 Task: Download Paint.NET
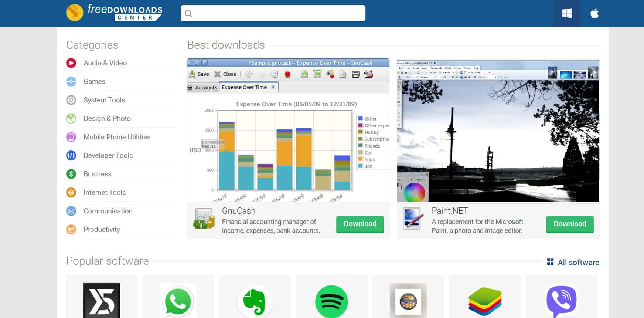click(x=570, y=224)
